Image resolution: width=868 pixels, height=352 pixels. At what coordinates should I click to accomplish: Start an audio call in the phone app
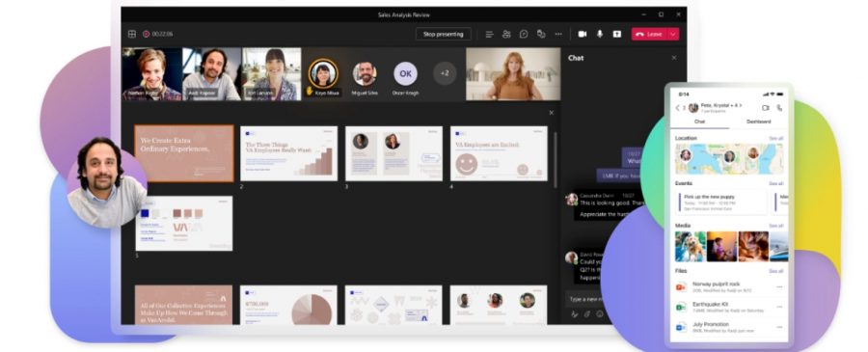[780, 107]
